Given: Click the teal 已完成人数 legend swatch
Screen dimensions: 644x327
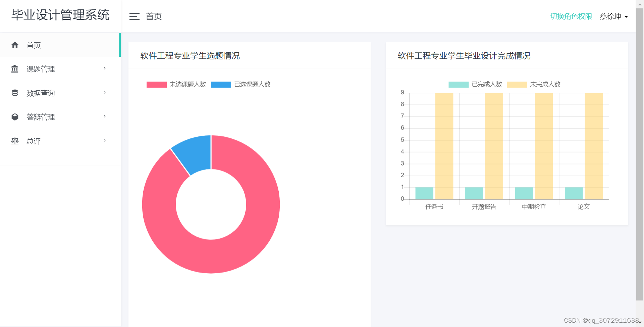Looking at the screenshot, I should point(459,85).
